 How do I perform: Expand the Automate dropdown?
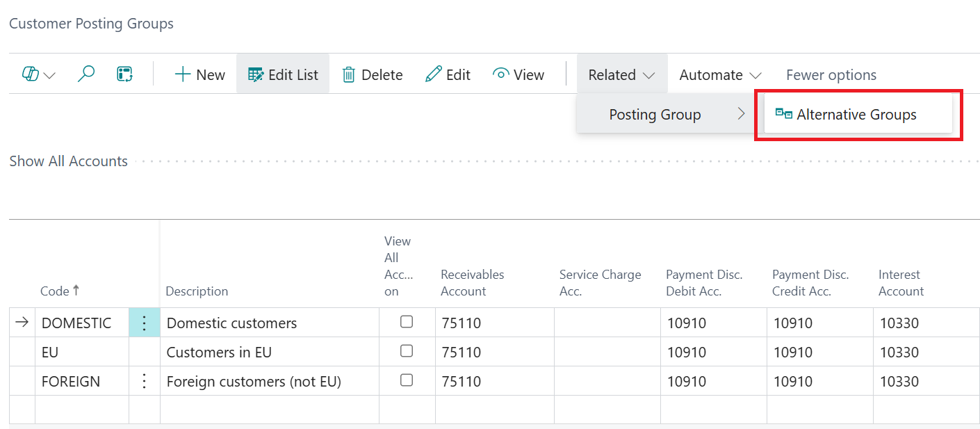click(719, 74)
